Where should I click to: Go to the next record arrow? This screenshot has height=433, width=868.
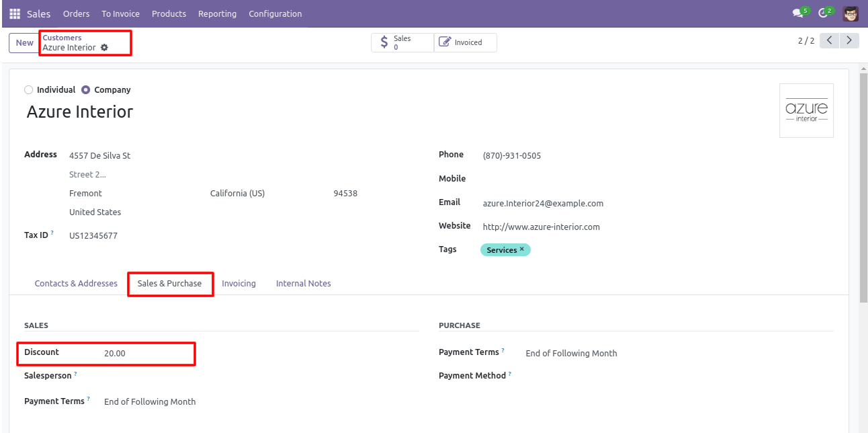tap(850, 40)
